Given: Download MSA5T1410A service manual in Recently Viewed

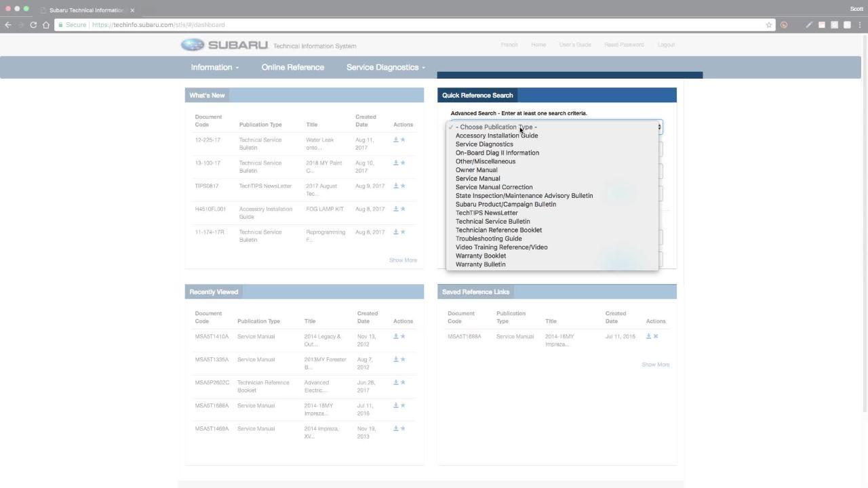Looking at the screenshot, I should (396, 336).
